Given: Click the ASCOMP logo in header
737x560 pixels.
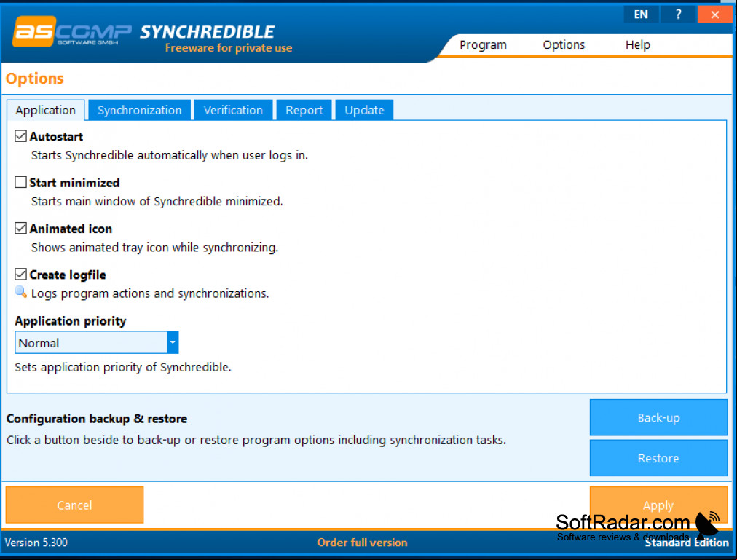Looking at the screenshot, I should pyautogui.click(x=71, y=31).
